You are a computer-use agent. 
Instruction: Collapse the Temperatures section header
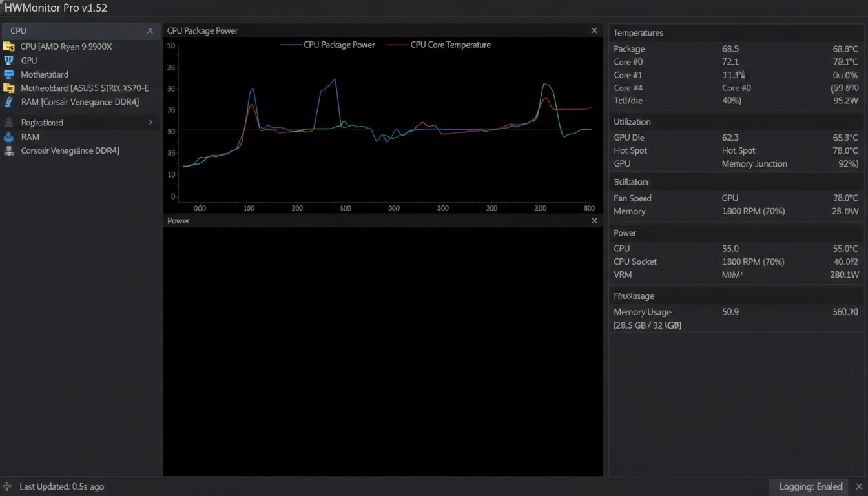tap(736, 32)
